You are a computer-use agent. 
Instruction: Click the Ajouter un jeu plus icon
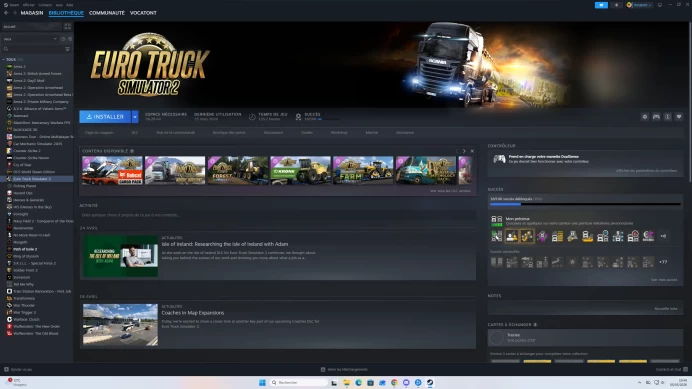click(6, 369)
